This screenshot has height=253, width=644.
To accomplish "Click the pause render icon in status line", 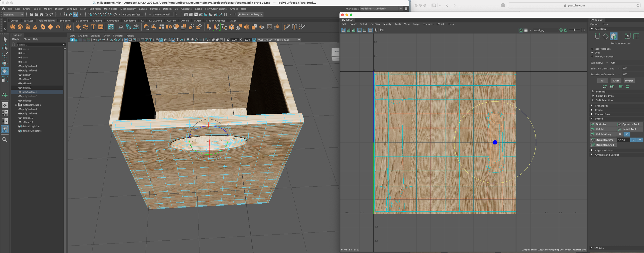I will coord(226,14).
